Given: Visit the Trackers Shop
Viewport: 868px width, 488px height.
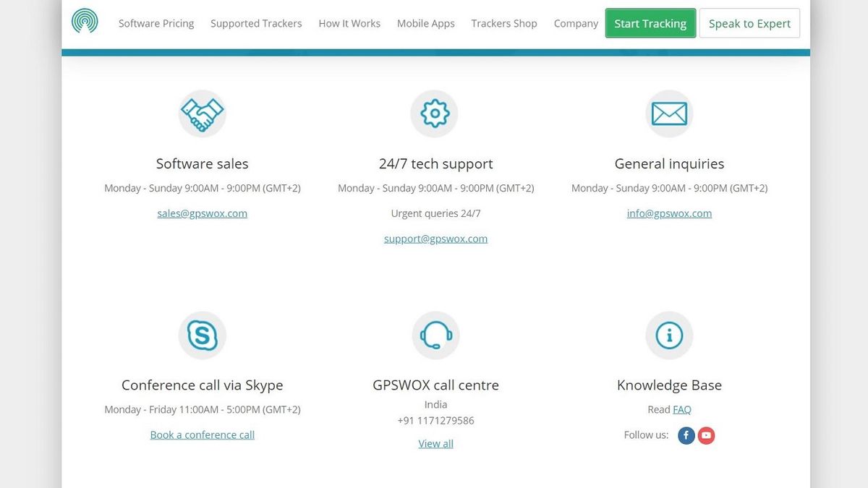Looking at the screenshot, I should pyautogui.click(x=504, y=23).
